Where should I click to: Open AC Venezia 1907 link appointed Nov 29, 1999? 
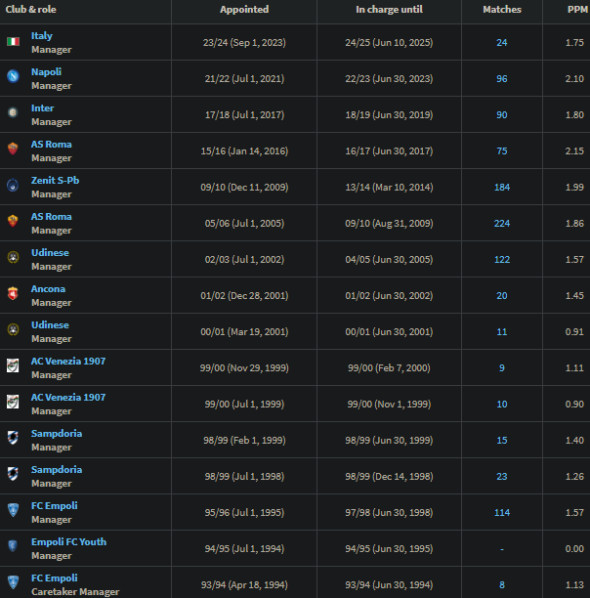[68, 361]
